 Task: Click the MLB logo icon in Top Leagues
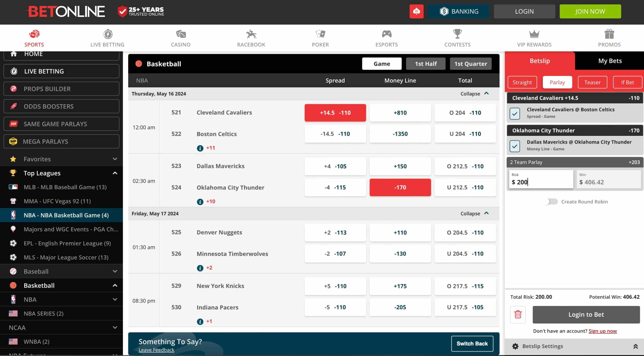pyautogui.click(x=13, y=187)
